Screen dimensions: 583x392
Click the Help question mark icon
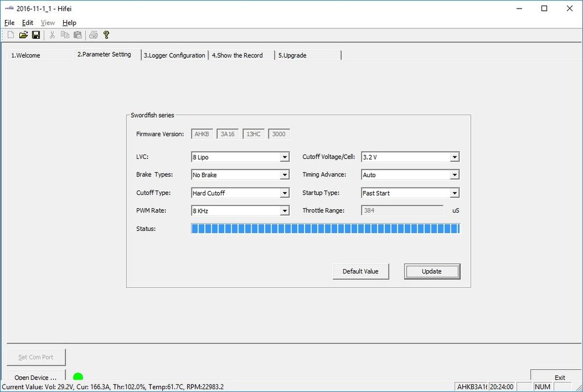106,35
